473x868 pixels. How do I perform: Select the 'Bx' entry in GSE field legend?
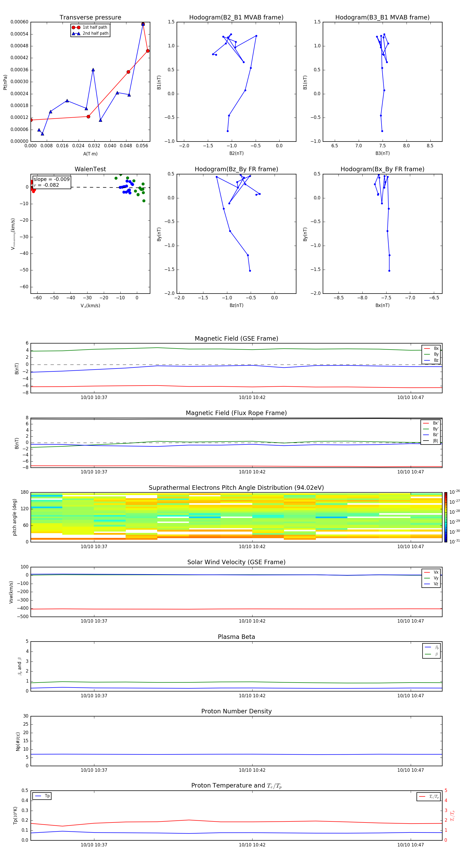coord(431,349)
